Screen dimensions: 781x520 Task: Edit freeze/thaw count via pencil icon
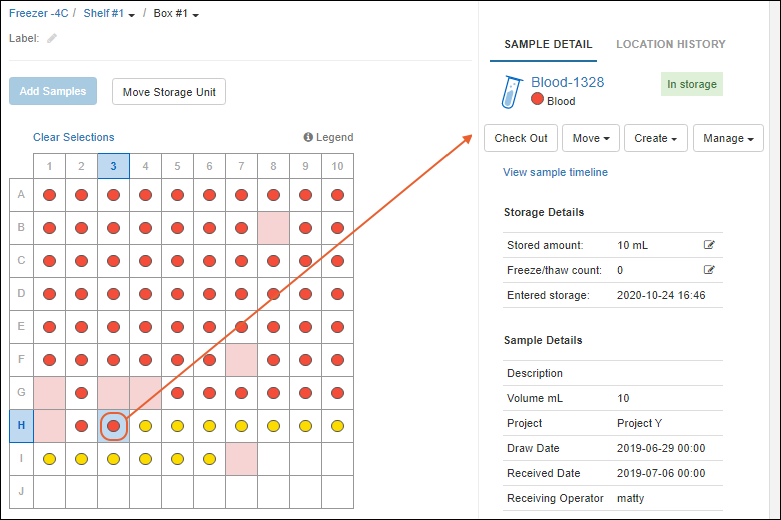tap(709, 270)
